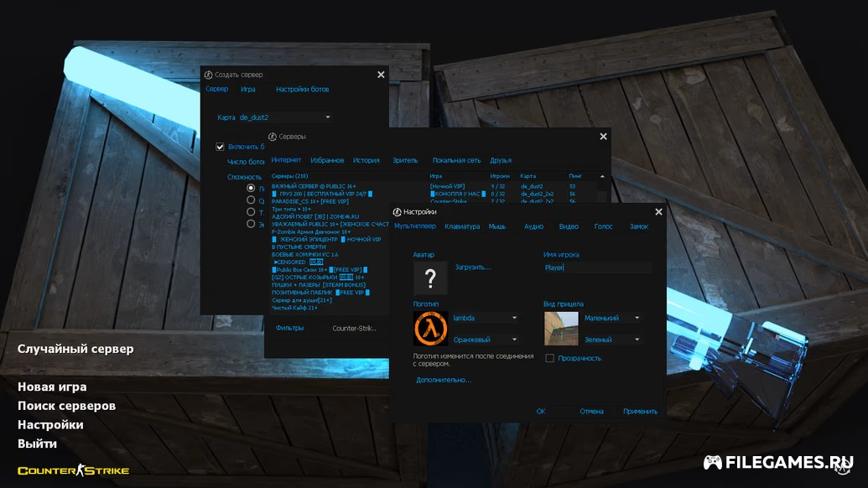868x488 pixels.
Task: Select the Мультиплеер settings tab
Action: (415, 226)
